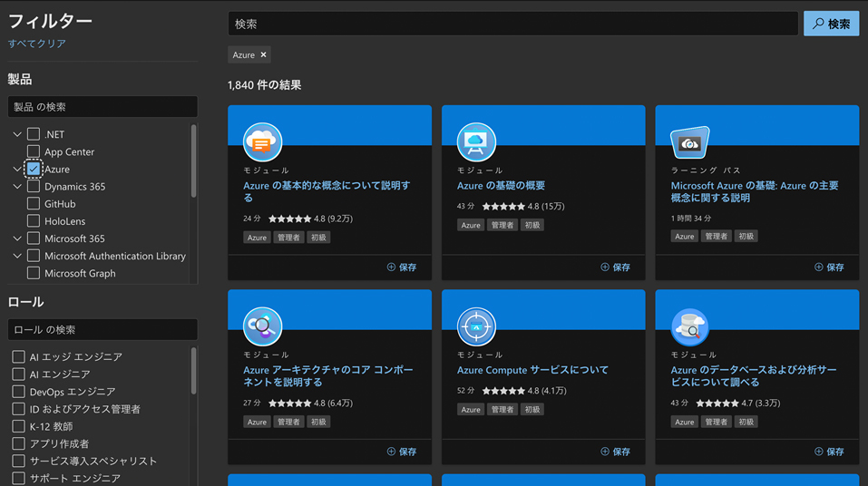Click the magnifier icon on Azure アーキテクチャ card
The width and height of the screenshot is (868, 486).
pyautogui.click(x=262, y=326)
